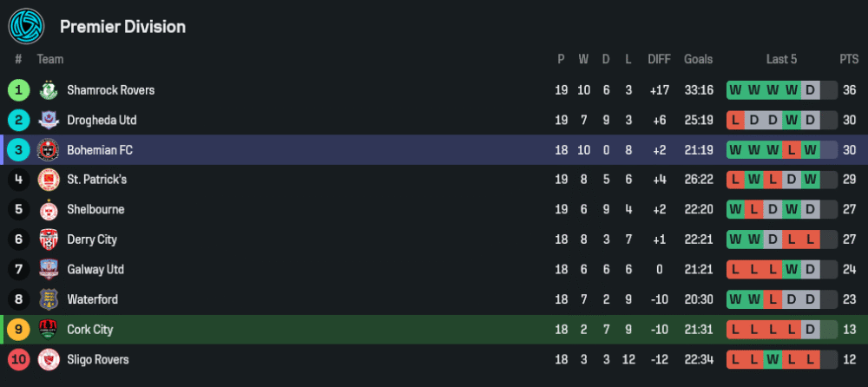Open the Shelbourne club crest

[x=48, y=210]
